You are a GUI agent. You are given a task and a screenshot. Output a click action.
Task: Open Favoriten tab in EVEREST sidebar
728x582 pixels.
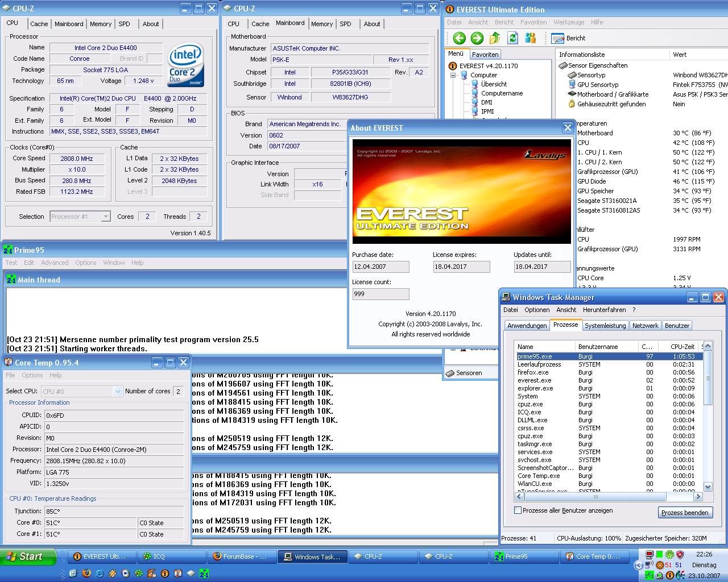[x=485, y=55]
